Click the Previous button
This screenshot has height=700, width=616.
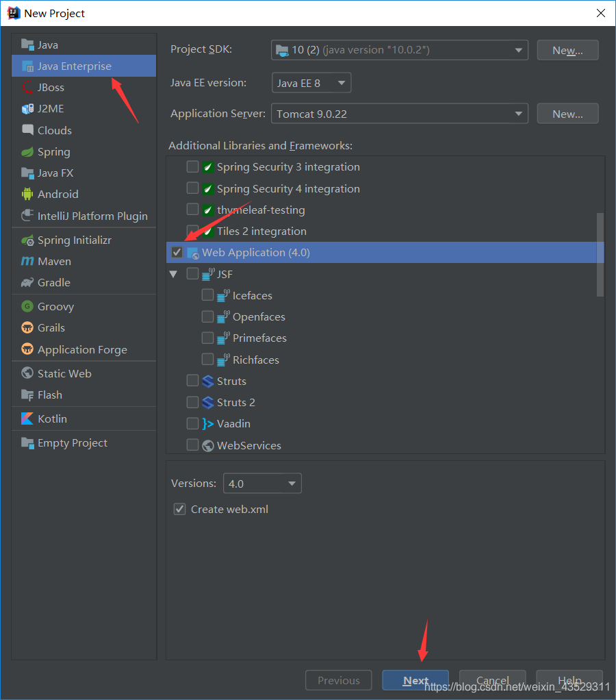(339, 680)
